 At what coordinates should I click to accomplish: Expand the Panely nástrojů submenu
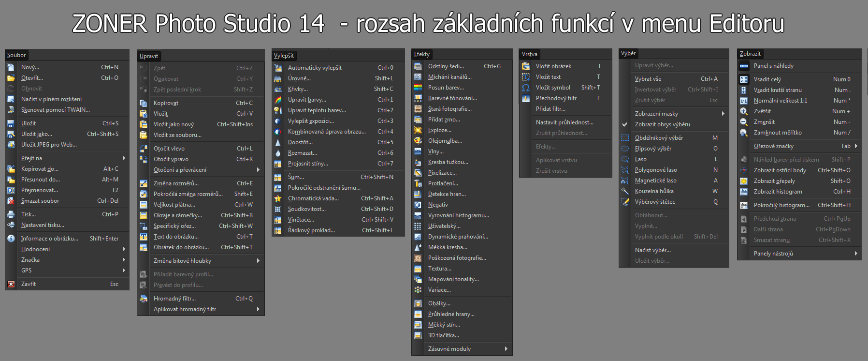[856, 254]
